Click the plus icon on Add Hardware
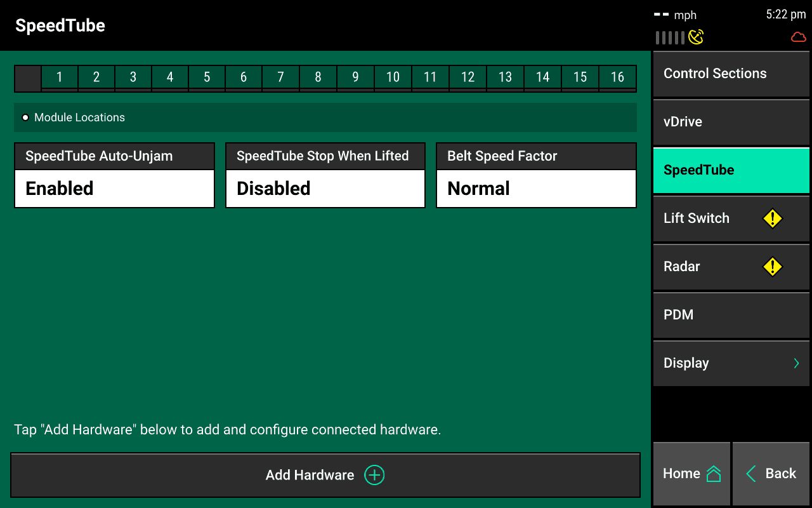The image size is (812, 508). coord(374,475)
